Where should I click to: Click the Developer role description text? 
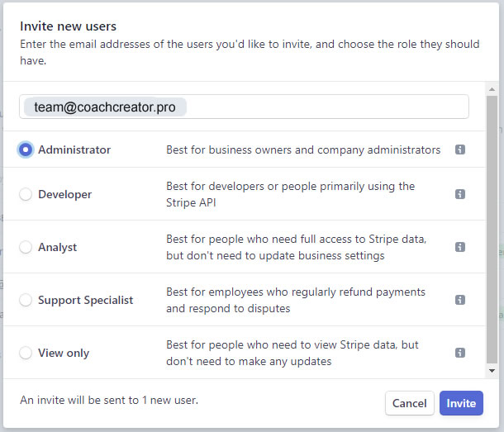click(290, 194)
